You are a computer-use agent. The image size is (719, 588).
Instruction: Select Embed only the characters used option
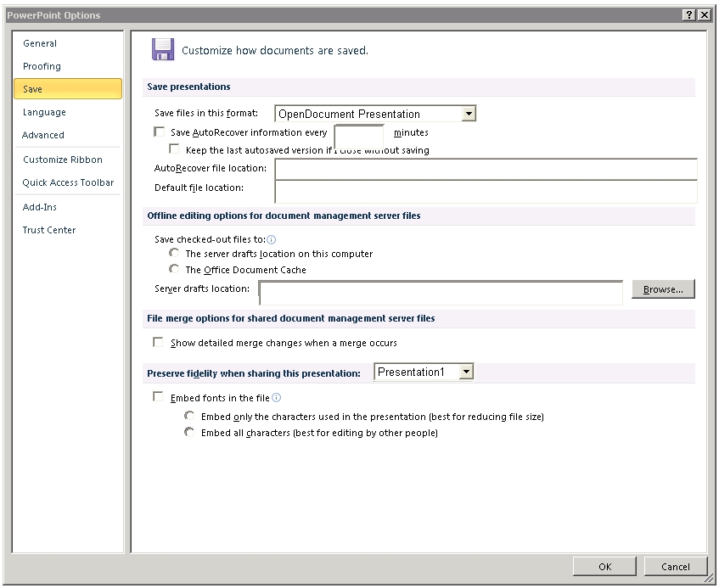tap(189, 416)
